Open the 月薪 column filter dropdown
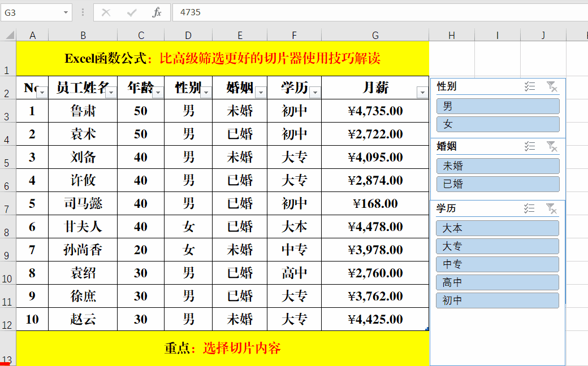The image size is (588, 366). tap(423, 92)
